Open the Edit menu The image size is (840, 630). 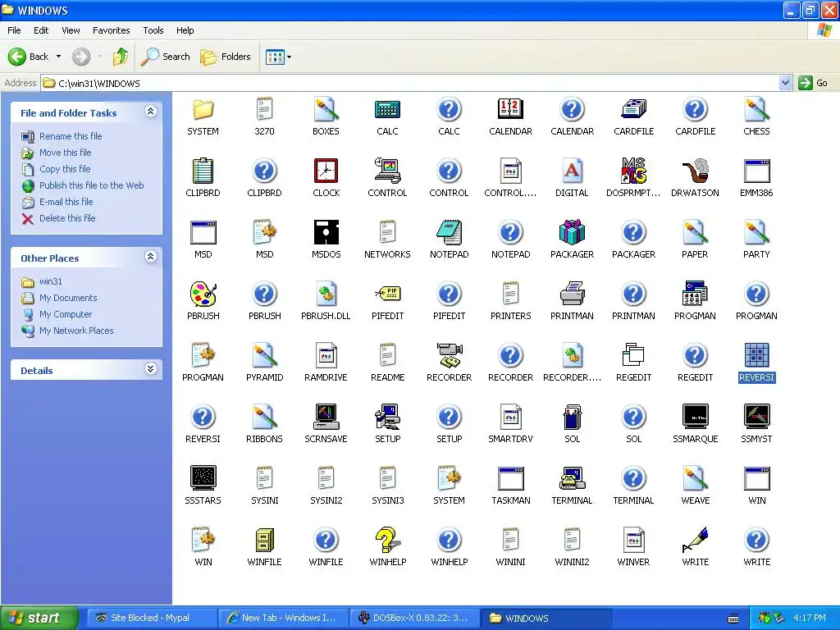(41, 30)
